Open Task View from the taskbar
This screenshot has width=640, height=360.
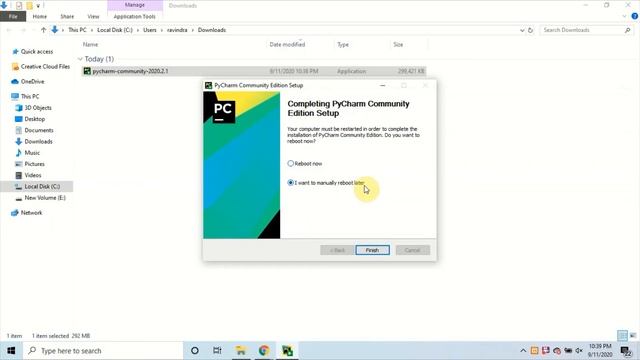pyautogui.click(x=217, y=351)
